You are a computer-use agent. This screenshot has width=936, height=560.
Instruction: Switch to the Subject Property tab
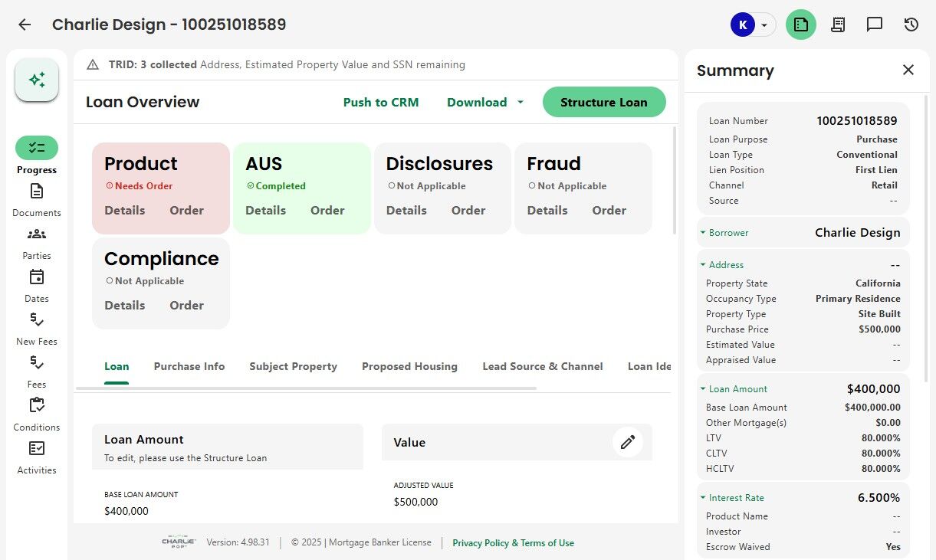tap(293, 366)
